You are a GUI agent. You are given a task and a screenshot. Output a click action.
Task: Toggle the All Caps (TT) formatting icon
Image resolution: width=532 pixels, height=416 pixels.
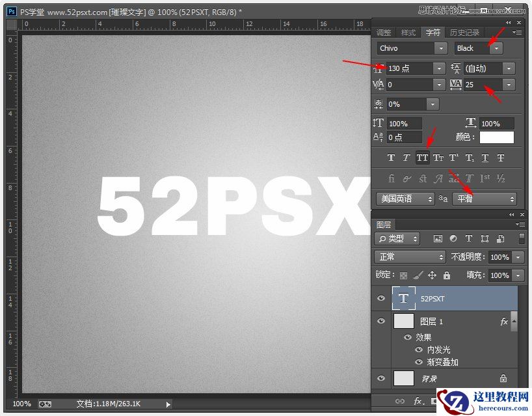pos(422,157)
